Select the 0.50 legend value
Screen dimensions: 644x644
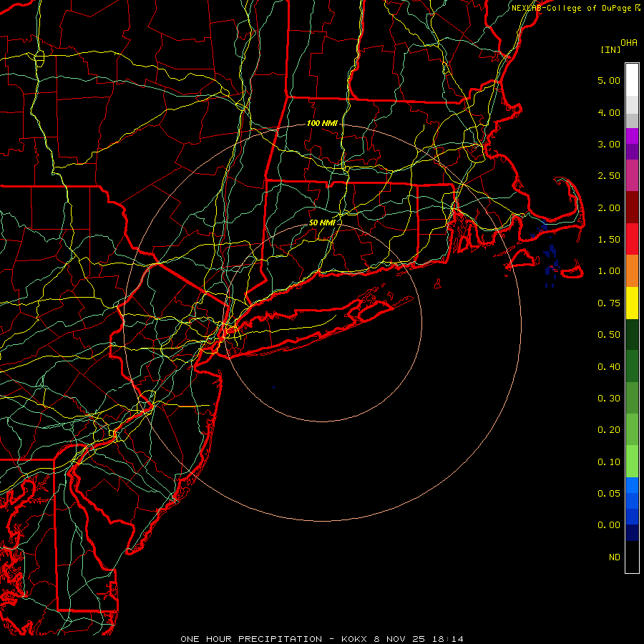coord(609,335)
